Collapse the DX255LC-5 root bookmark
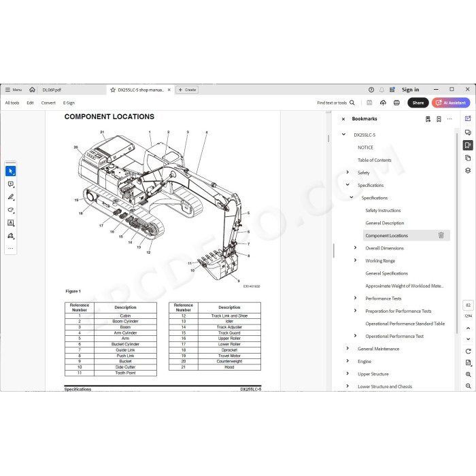This screenshot has width=476, height=476. [343, 135]
